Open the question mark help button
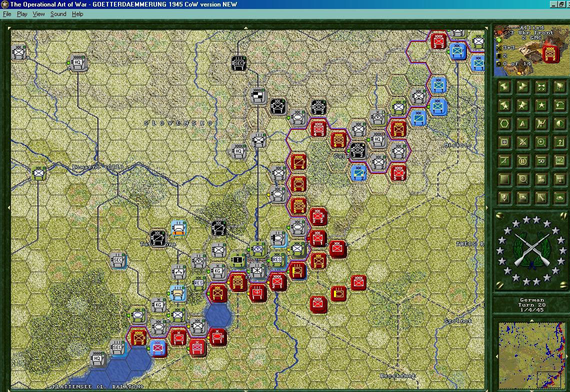Viewport: 570px width, 392px height. [x=559, y=142]
